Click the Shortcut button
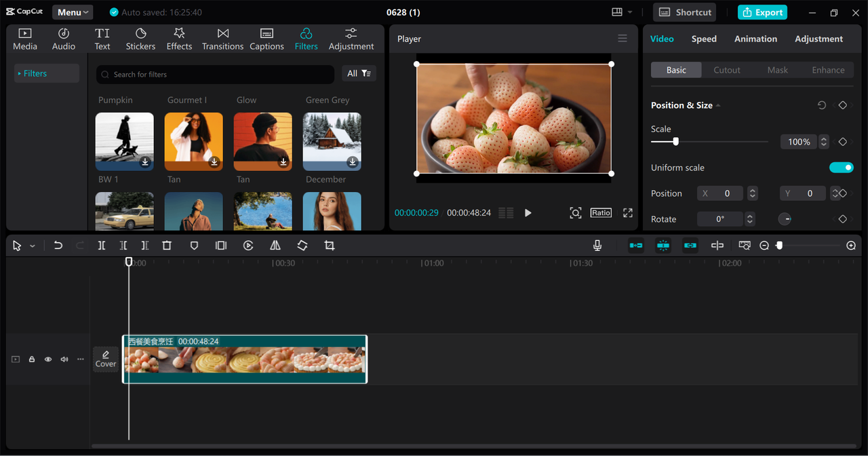The height and width of the screenshot is (456, 868). (686, 12)
